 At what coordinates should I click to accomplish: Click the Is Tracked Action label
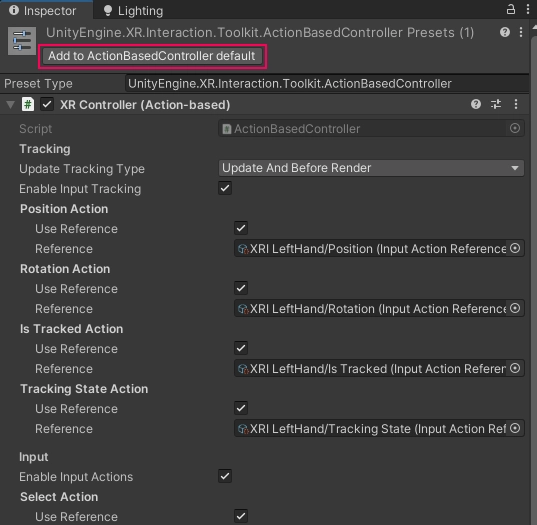72,329
